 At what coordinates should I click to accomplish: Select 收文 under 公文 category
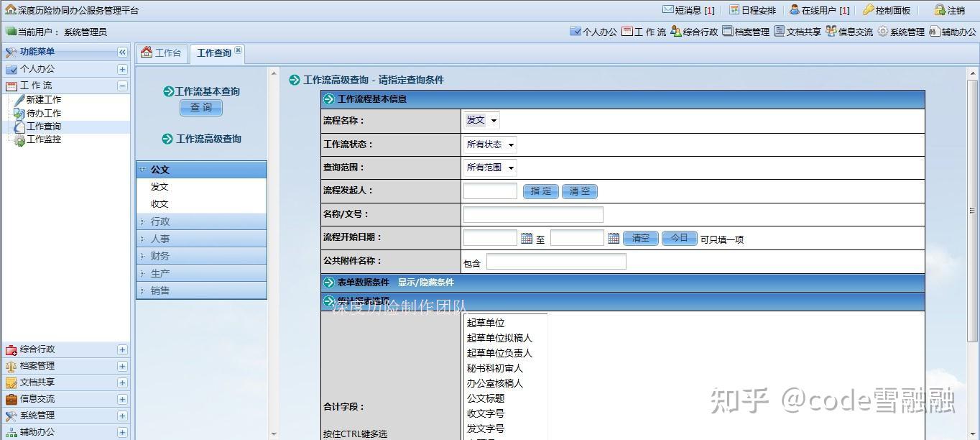tap(160, 204)
